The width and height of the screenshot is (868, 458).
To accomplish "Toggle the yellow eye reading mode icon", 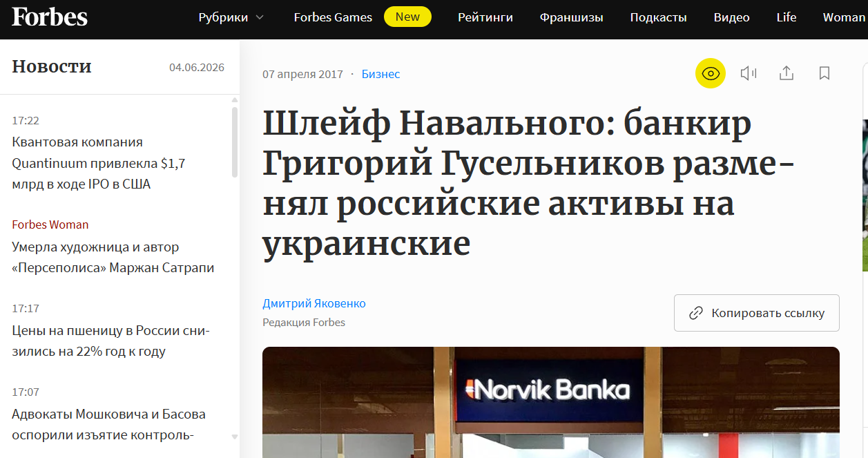I will [711, 73].
